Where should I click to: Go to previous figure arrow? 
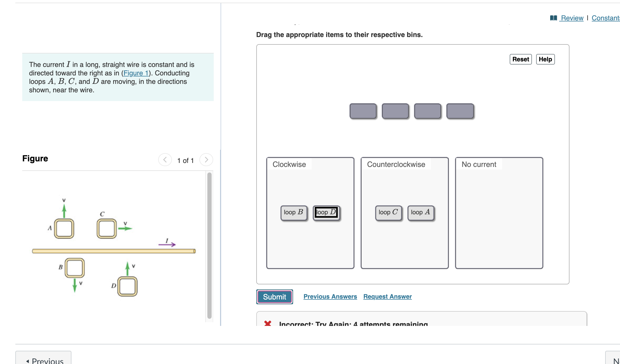pyautogui.click(x=165, y=160)
